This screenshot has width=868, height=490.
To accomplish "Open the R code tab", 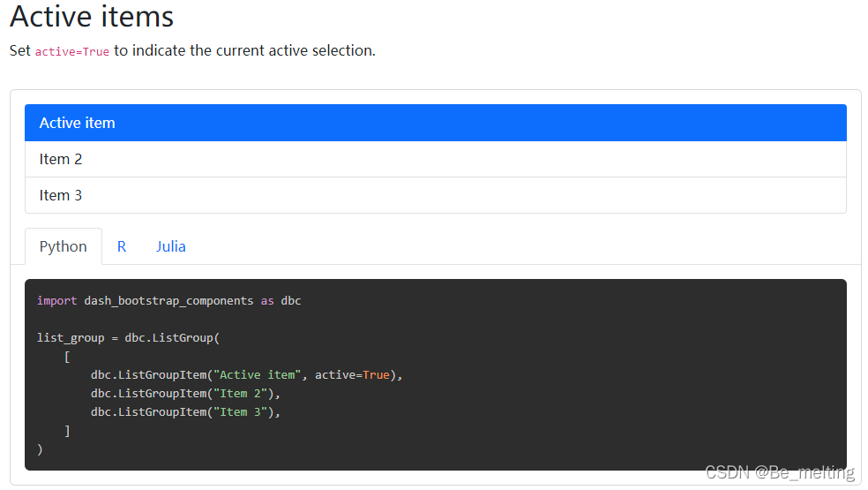I will [122, 246].
